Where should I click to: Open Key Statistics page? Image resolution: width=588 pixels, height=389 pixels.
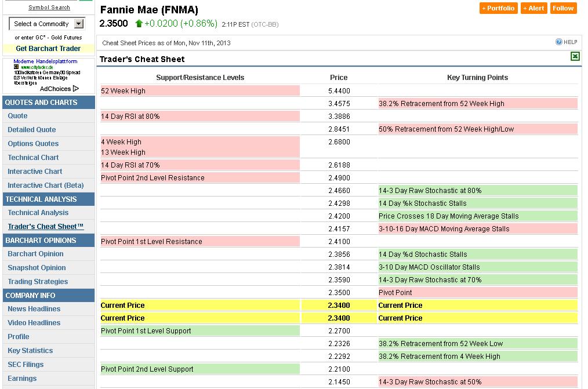[x=30, y=351]
